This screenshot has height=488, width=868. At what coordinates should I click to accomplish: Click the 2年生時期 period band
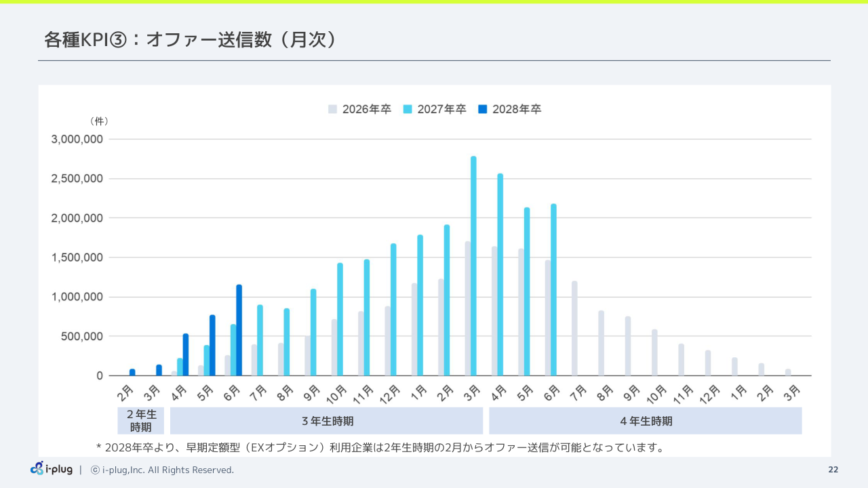(x=141, y=421)
